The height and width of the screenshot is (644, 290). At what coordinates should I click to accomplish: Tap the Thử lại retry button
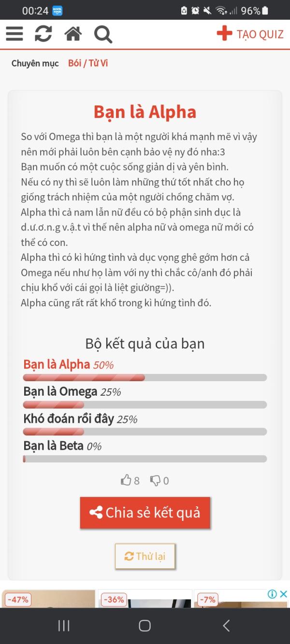[x=145, y=556]
